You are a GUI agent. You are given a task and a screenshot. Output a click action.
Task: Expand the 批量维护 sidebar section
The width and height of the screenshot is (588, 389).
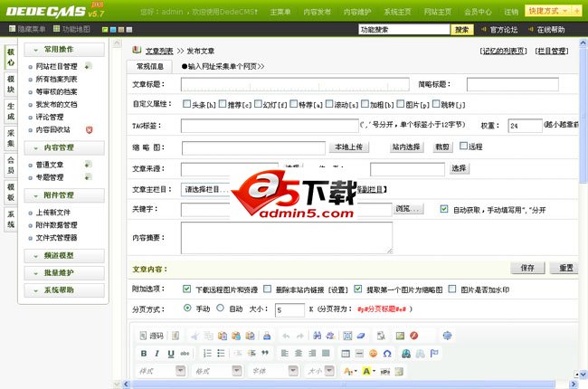coord(64,272)
